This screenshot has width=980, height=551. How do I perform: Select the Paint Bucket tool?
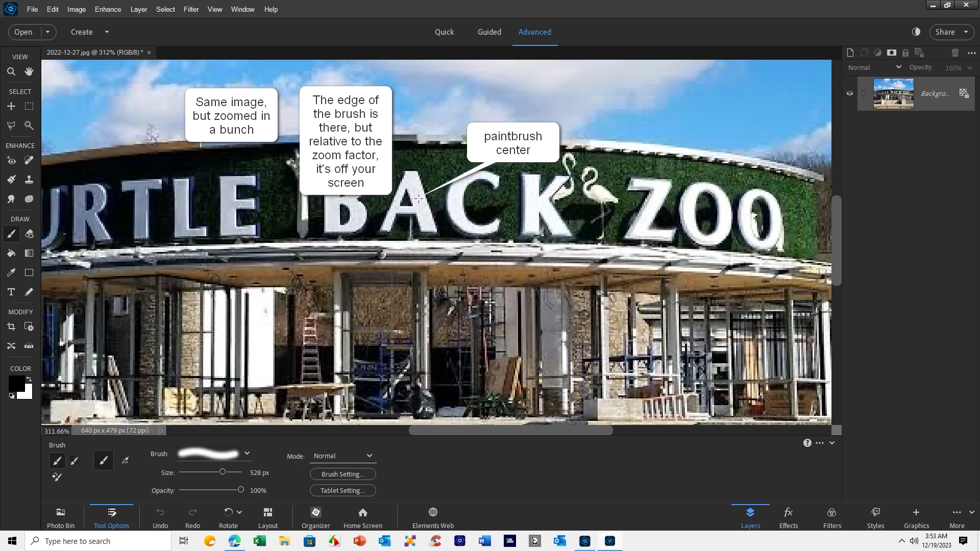click(x=11, y=253)
